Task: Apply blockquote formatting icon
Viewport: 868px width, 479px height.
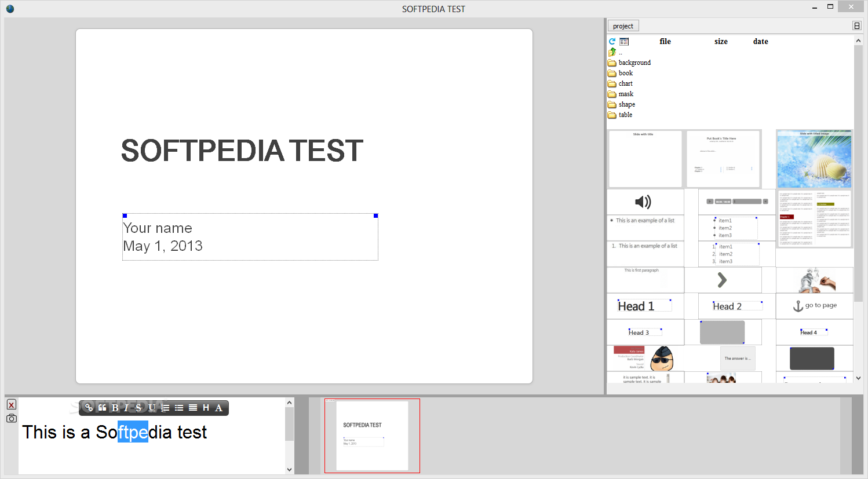Action: click(102, 408)
